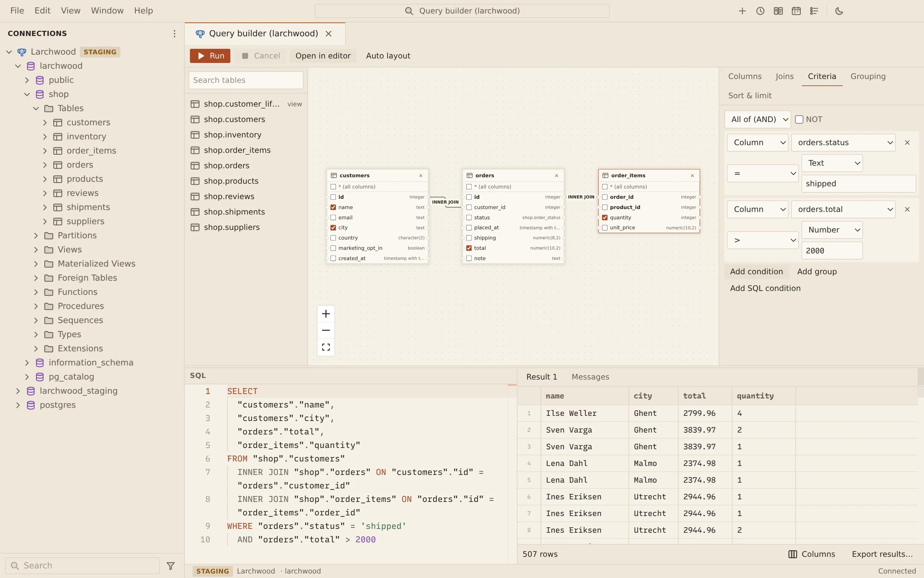Click Add group button
This screenshot has height=578, width=924.
tap(817, 272)
